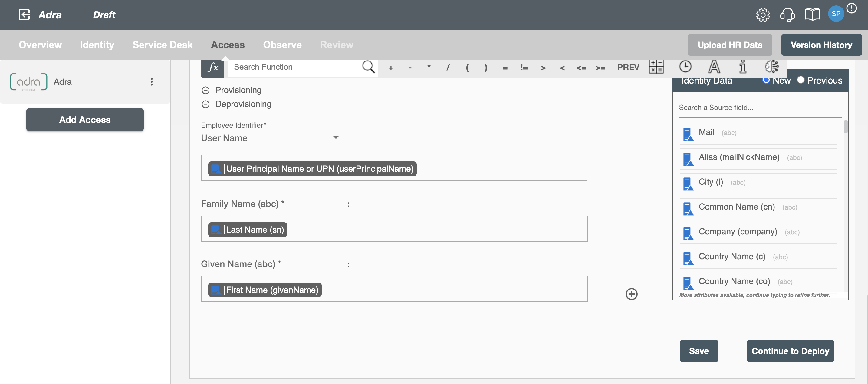Click the Given Name (abc) field label
868x384 pixels.
tap(241, 264)
